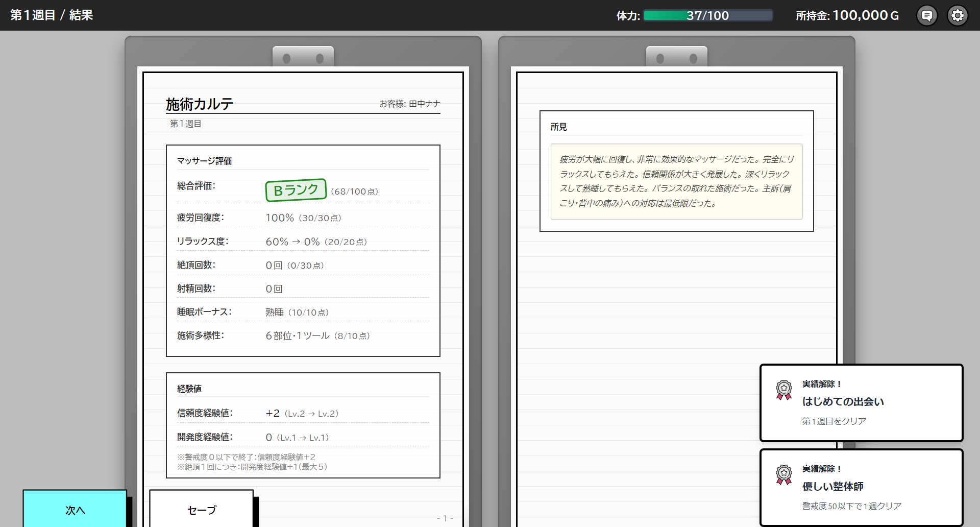Image resolution: width=980 pixels, height=527 pixels.
Task: Open the settings gear icon
Action: pyautogui.click(x=958, y=15)
